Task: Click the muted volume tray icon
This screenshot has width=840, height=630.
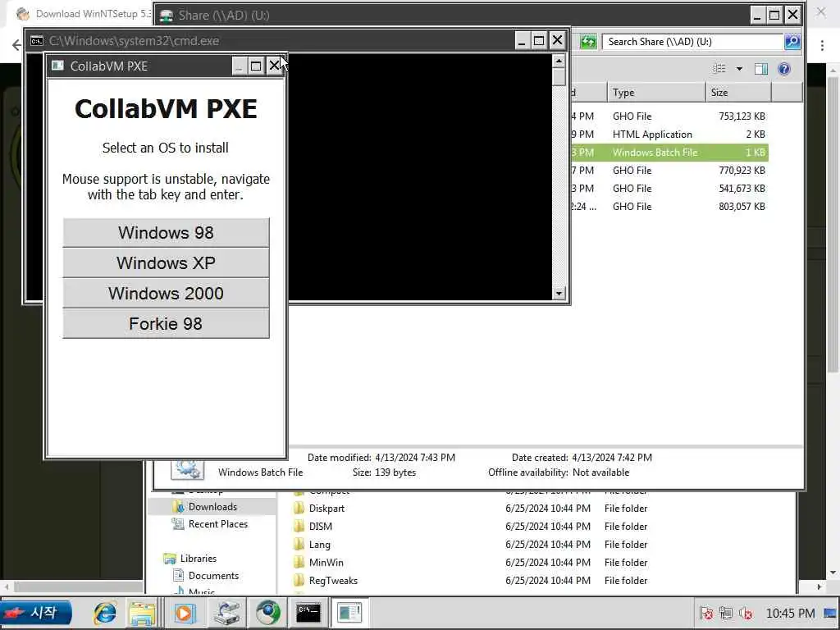Action: (x=746, y=613)
